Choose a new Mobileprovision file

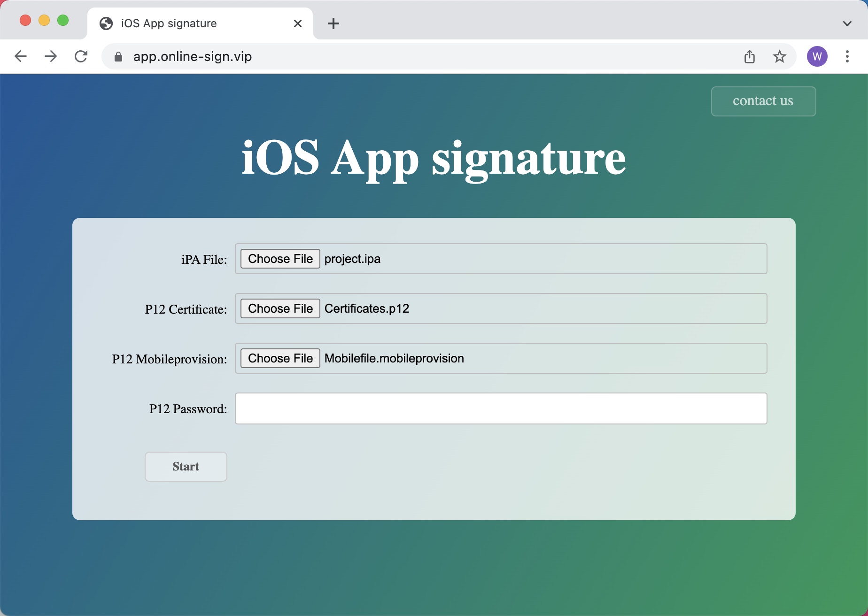tap(279, 358)
